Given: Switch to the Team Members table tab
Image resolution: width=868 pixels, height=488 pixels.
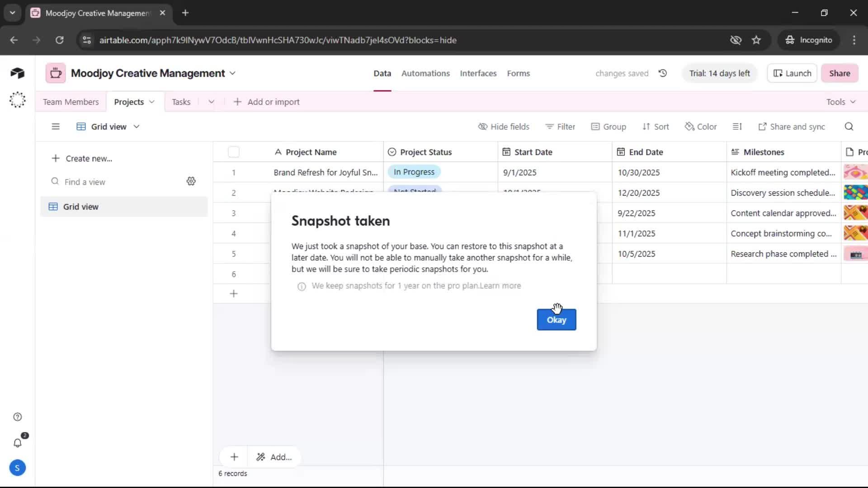Looking at the screenshot, I should 71,102.
